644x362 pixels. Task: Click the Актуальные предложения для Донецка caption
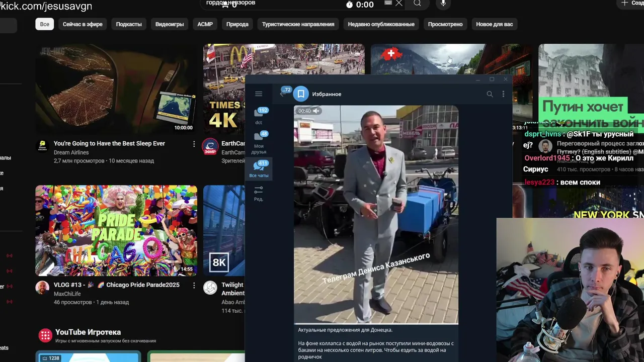click(x=345, y=330)
